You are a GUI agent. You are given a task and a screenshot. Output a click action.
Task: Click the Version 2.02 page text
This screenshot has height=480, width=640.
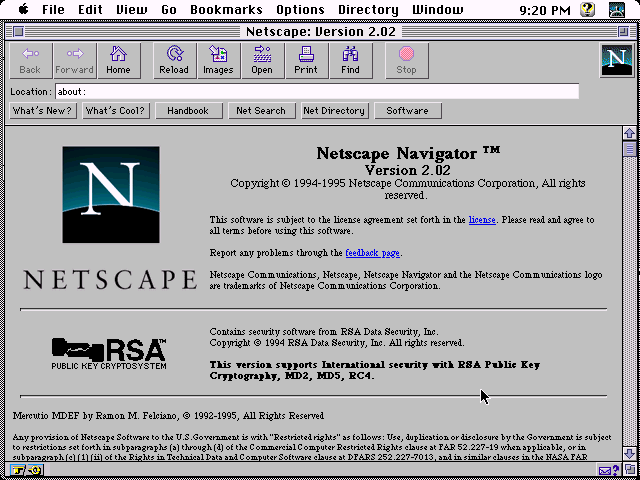click(407, 170)
